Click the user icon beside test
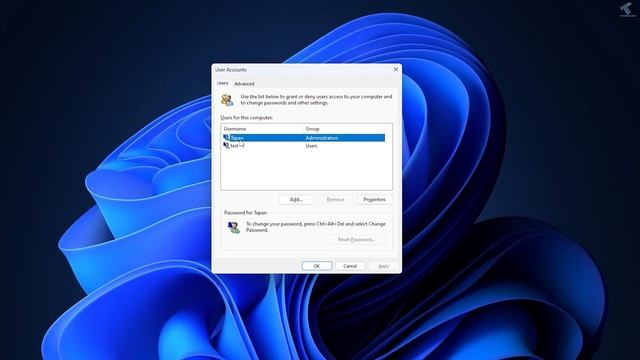This screenshot has width=640, height=360. tap(226, 146)
